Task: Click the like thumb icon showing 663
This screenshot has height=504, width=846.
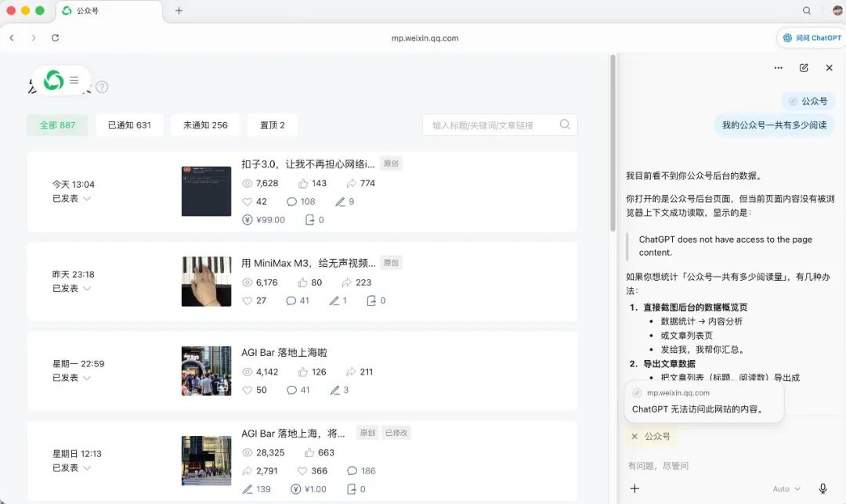Action: tap(309, 453)
